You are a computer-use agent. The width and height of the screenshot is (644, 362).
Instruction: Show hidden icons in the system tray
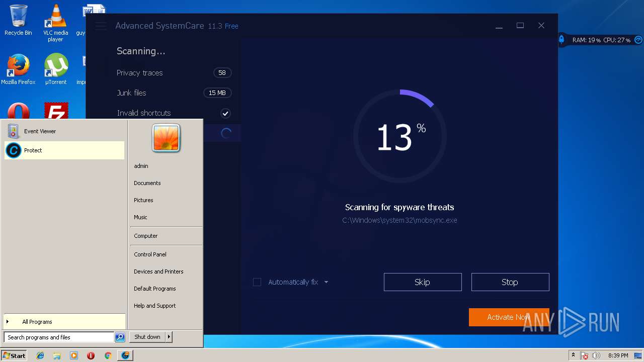point(573,355)
